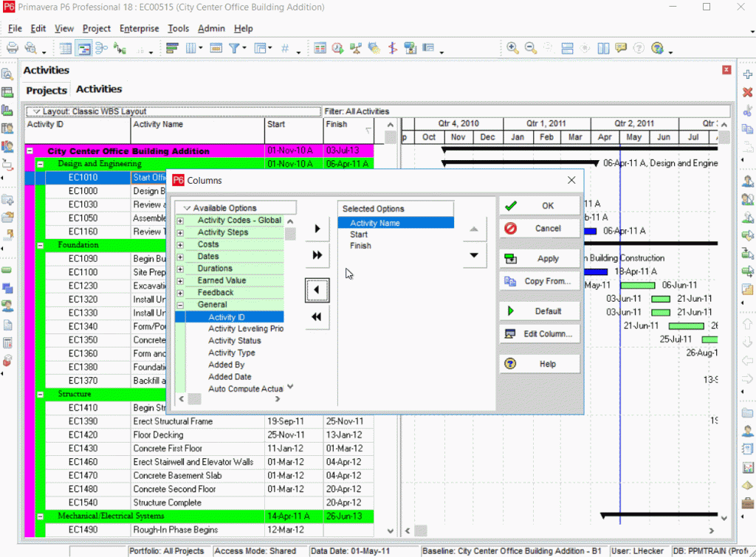Click the Timescale toolbar icon

pyautogui.click(x=216, y=48)
